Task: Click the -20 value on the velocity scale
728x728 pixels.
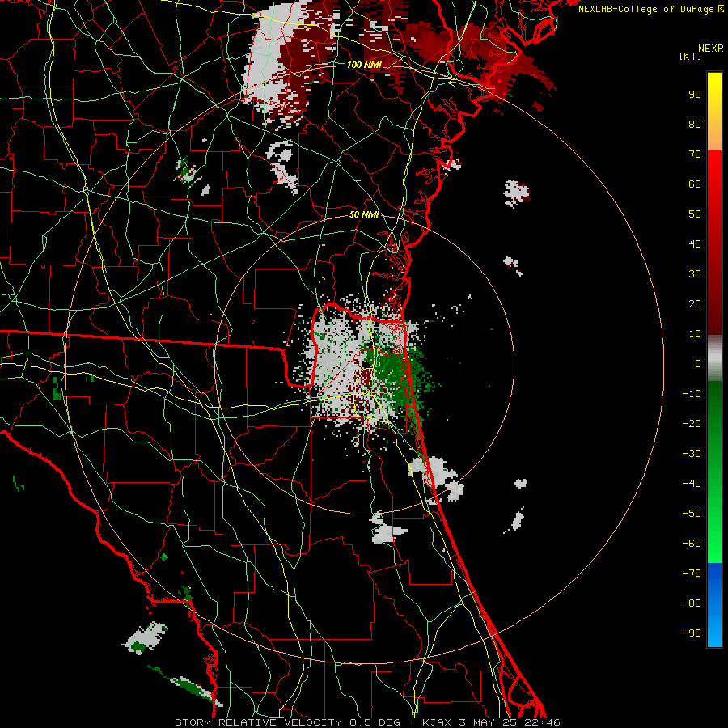Action: (692, 424)
